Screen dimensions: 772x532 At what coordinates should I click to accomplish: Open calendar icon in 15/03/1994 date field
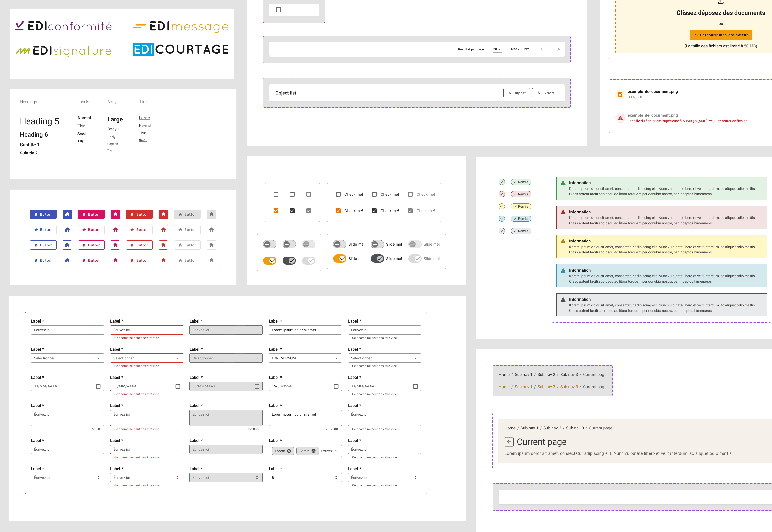point(336,386)
